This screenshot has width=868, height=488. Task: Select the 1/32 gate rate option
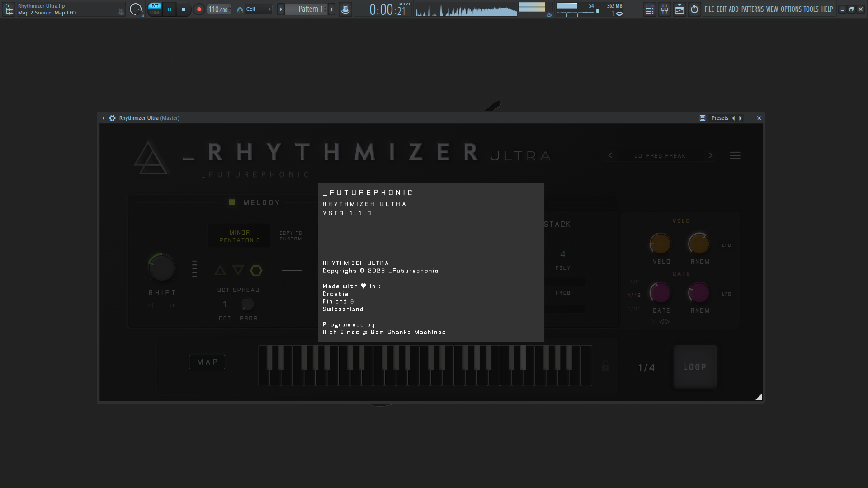(x=634, y=309)
